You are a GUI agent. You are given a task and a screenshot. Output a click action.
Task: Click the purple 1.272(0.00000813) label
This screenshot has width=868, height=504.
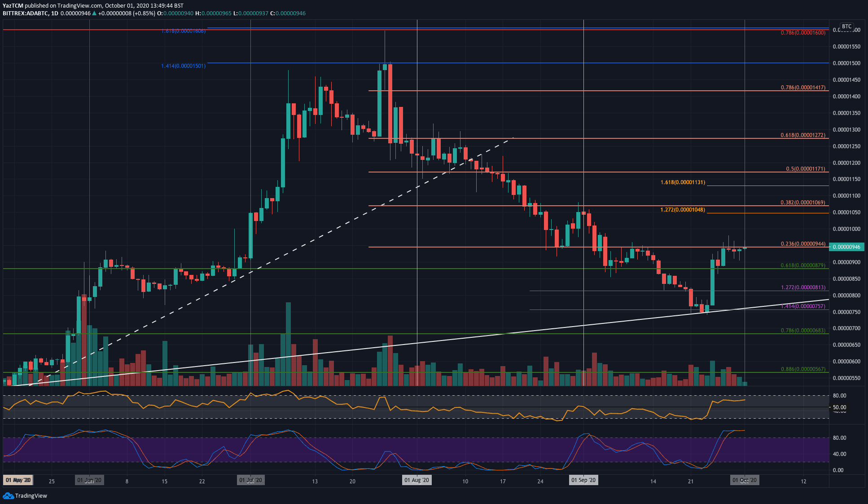click(x=803, y=287)
